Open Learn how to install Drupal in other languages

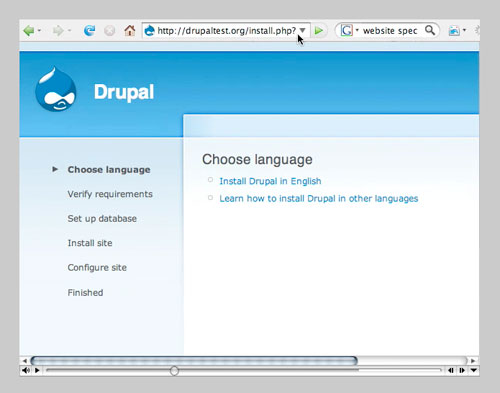319,199
